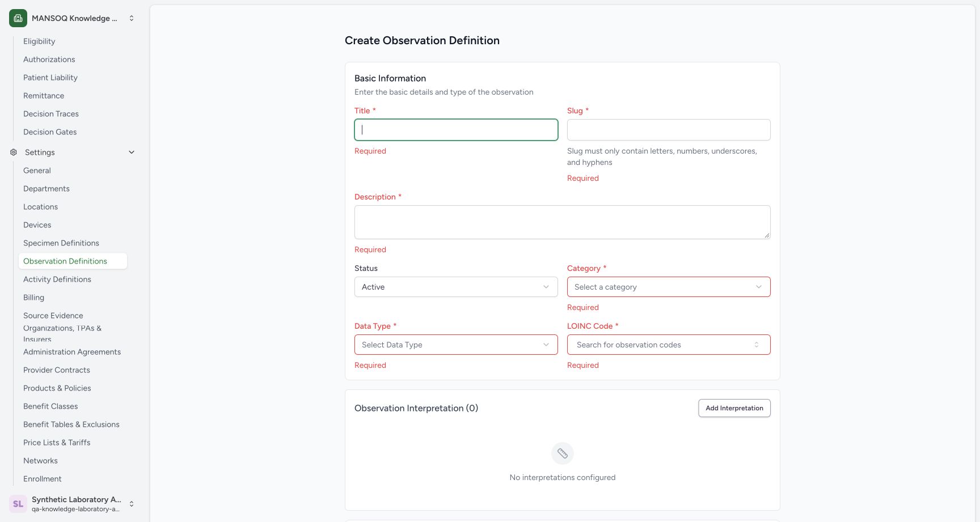Screen dimensions: 980x522
Task: Focus the Title input field
Action: pyautogui.click(x=456, y=130)
